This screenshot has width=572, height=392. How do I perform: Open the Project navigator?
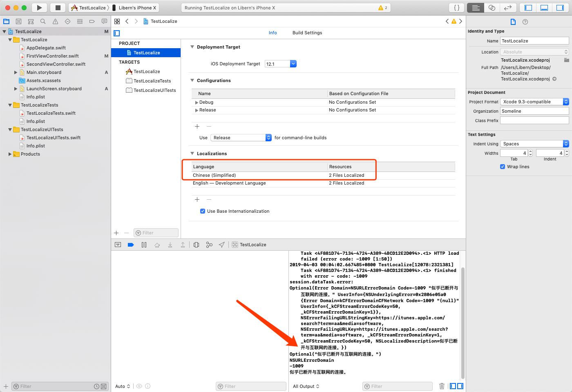pos(6,21)
